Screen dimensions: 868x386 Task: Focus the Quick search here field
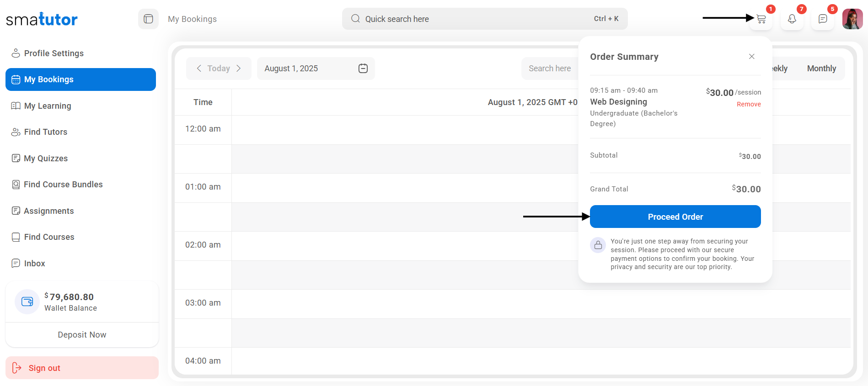(476, 19)
